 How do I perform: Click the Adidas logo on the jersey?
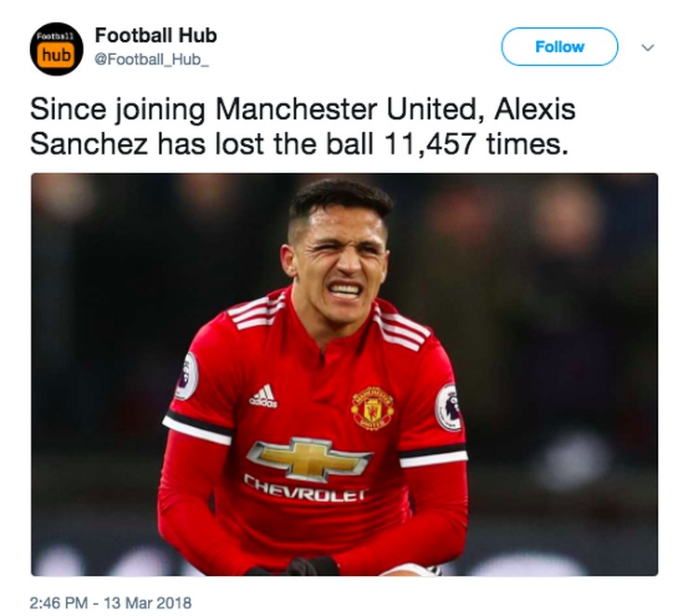pyautogui.click(x=263, y=398)
